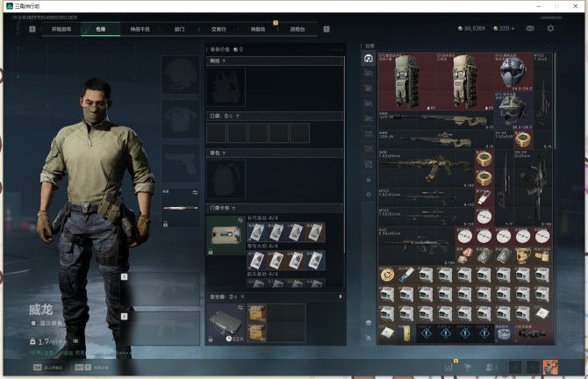Select the camouflage GTI helmet in warehouse
Image resolution: width=588 pixels, height=379 pixels.
point(513,111)
